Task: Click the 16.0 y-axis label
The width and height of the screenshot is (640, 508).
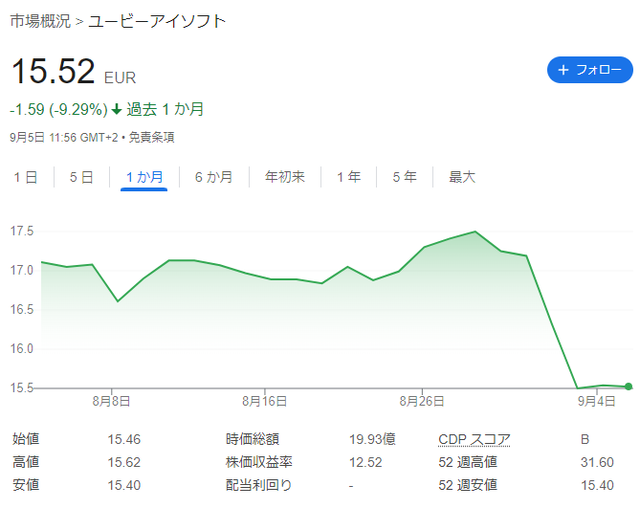Action: (22, 349)
